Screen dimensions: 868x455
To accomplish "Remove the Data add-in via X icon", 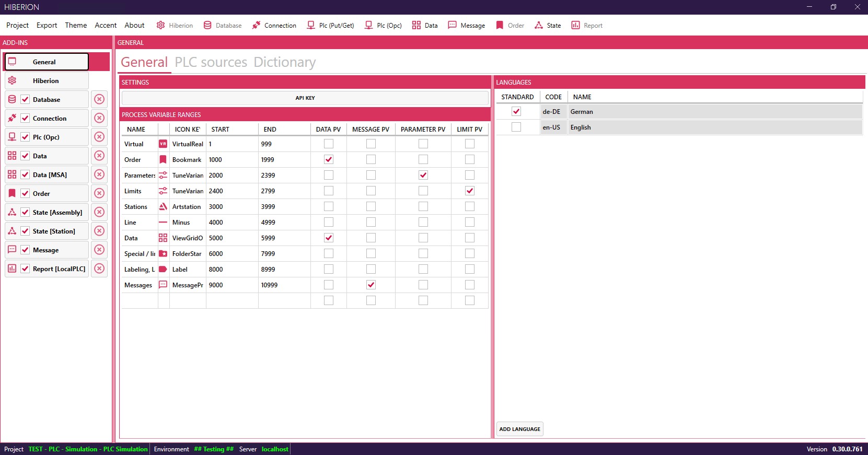I will [x=99, y=156].
